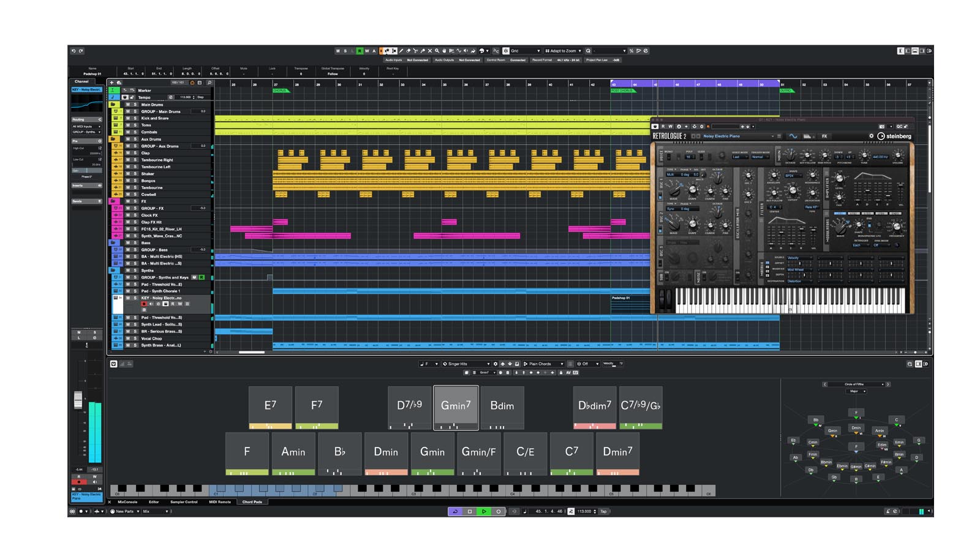Select the Glue tool
The height and width of the screenshot is (551, 980).
click(x=423, y=51)
